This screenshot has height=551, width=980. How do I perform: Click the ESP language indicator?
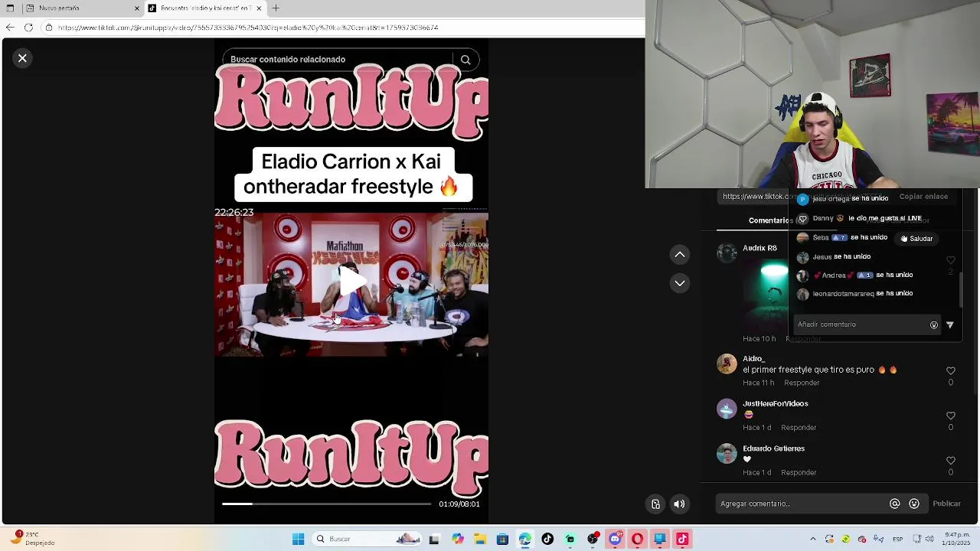pos(897,539)
